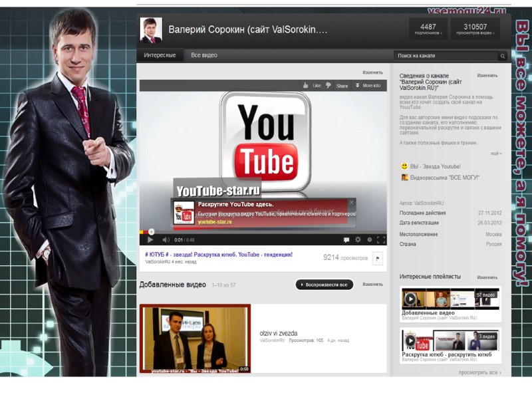Dislike the video with thumbs-down icon
Image resolution: width=532 pixels, height=399 pixels.
(328, 86)
